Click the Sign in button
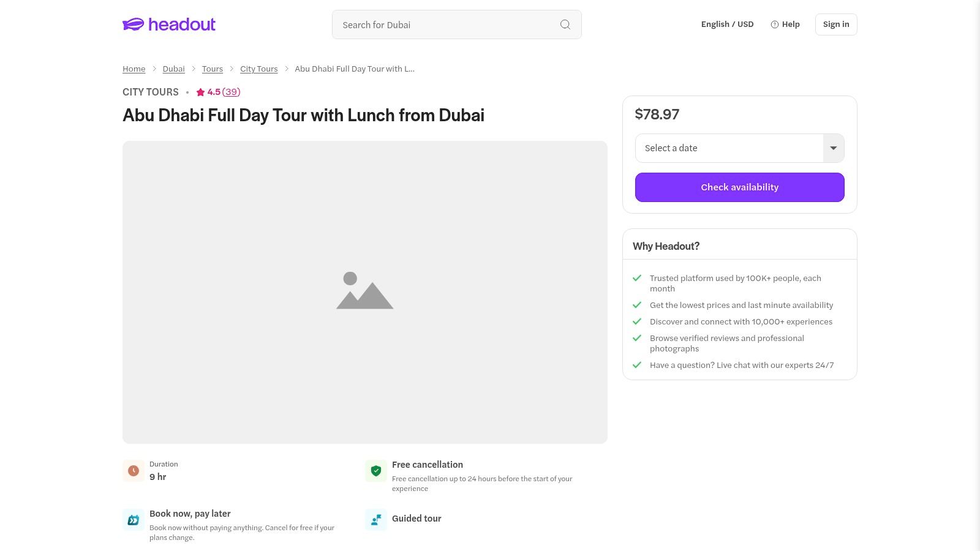 (x=836, y=24)
